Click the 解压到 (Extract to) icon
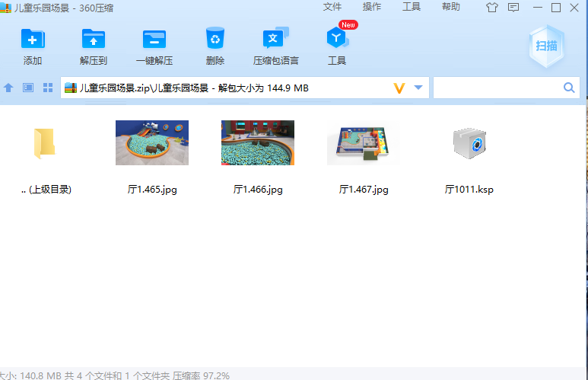 tap(94, 38)
